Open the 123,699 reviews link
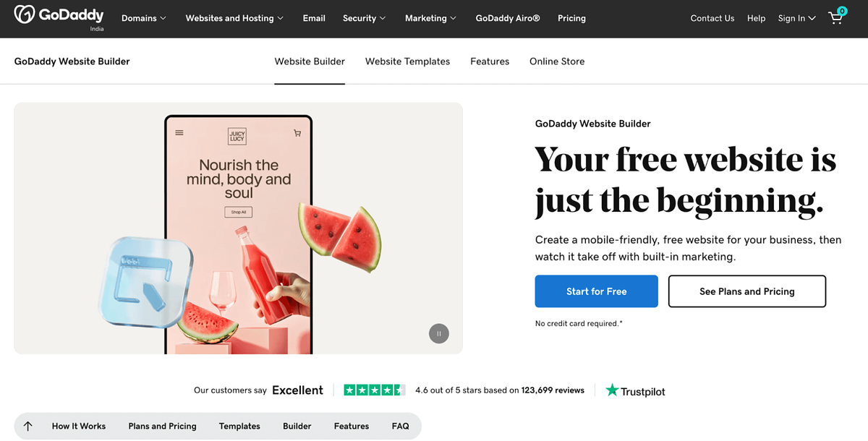 tap(553, 390)
